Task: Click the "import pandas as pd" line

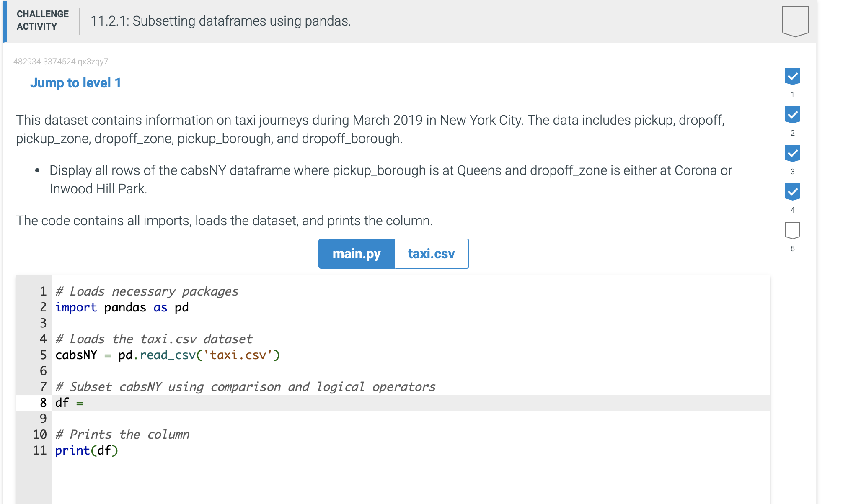Action: click(122, 307)
